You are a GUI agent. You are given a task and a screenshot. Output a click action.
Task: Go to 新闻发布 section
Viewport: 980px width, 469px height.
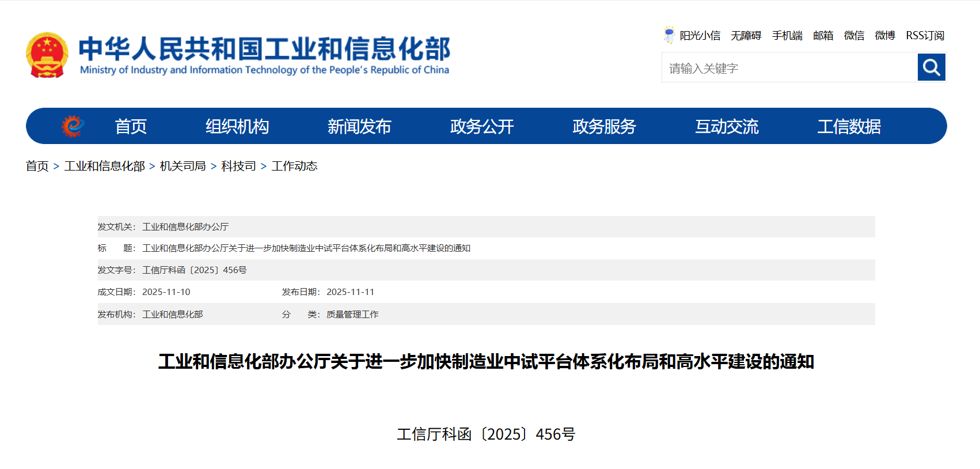(x=359, y=126)
